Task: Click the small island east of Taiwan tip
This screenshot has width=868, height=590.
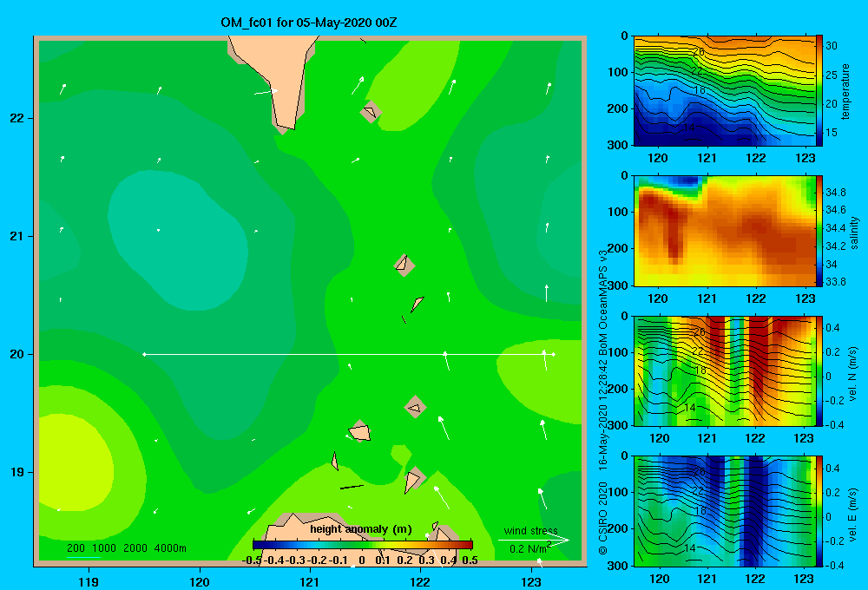Action: click(x=371, y=112)
